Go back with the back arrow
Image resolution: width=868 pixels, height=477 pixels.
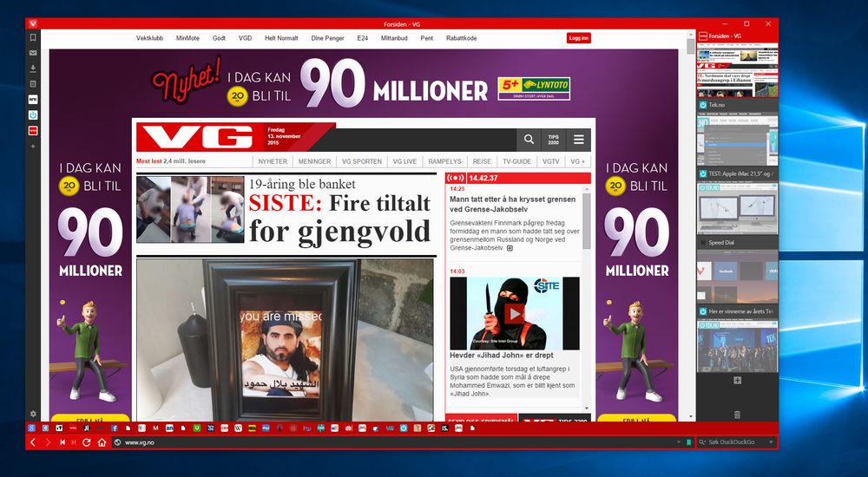pos(33,442)
